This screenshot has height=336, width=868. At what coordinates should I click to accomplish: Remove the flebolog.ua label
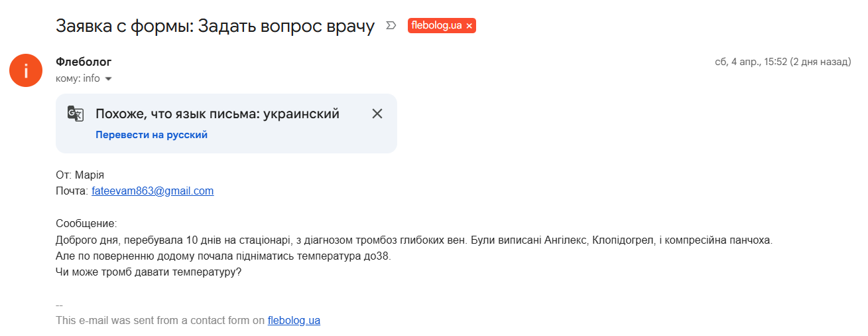pos(469,26)
